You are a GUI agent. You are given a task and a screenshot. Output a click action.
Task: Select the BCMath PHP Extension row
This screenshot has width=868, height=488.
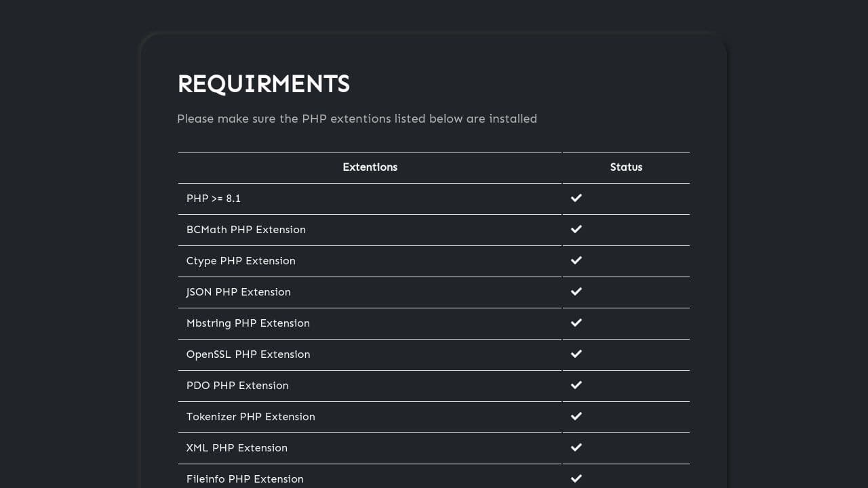(246, 229)
